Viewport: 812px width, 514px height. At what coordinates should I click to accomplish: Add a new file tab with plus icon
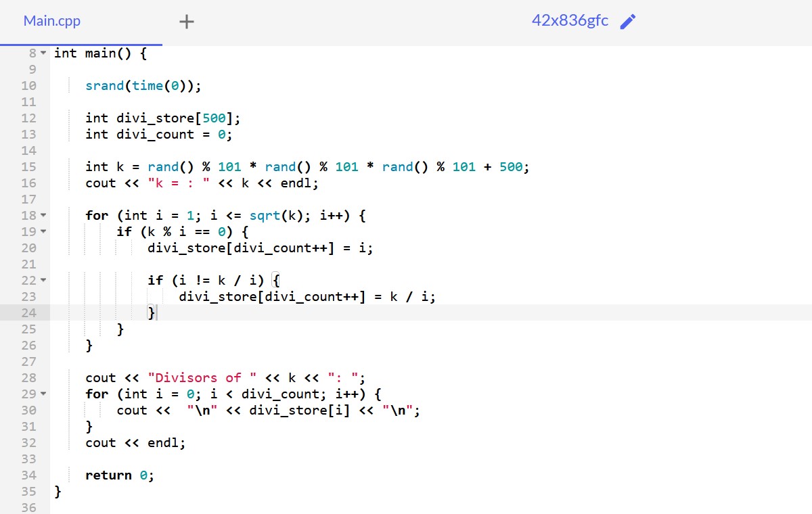[187, 22]
